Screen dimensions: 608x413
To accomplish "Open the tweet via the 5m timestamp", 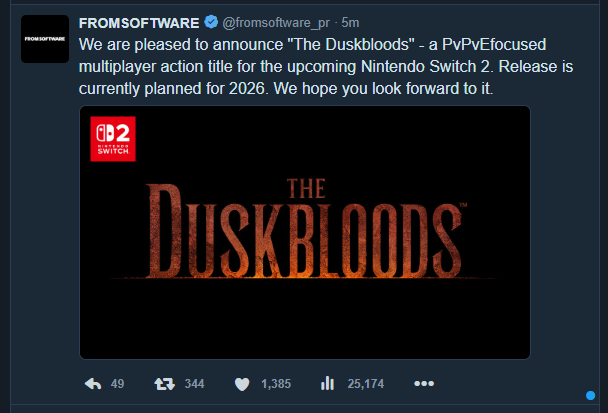I will [x=350, y=23].
